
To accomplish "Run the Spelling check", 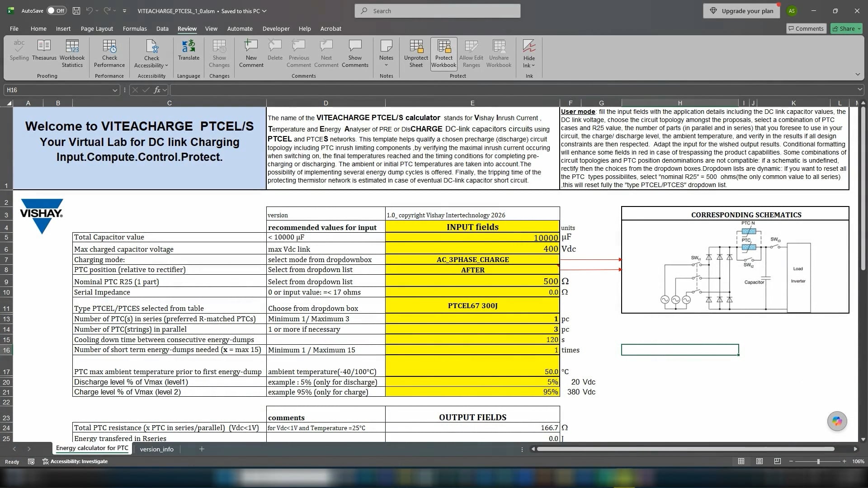I will point(19,50).
